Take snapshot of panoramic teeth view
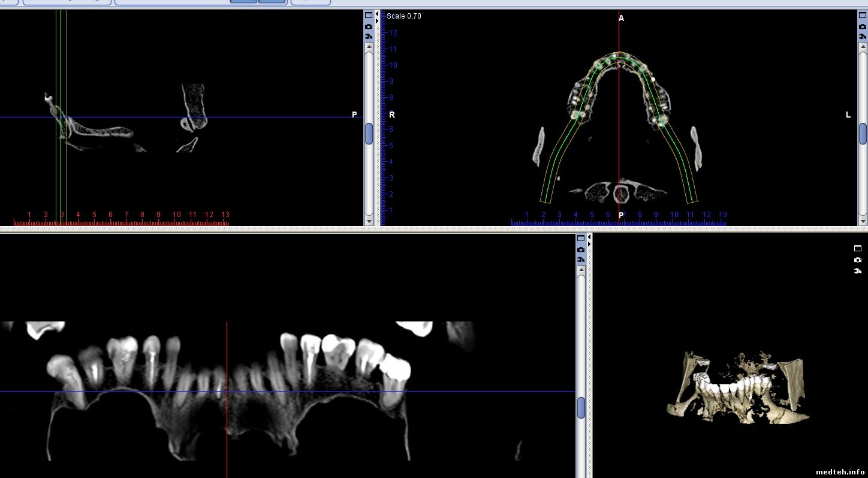Image resolution: width=868 pixels, height=478 pixels. (580, 249)
